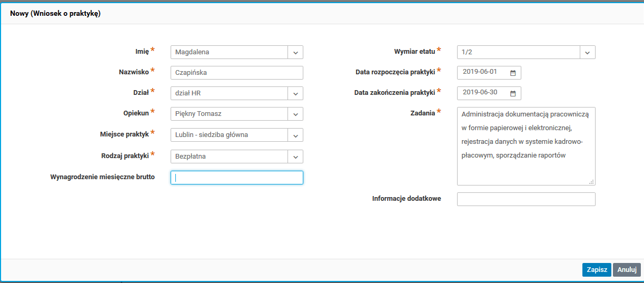Open calendar for Data zakończenia praktyki
The image size is (644, 283).
513,93
